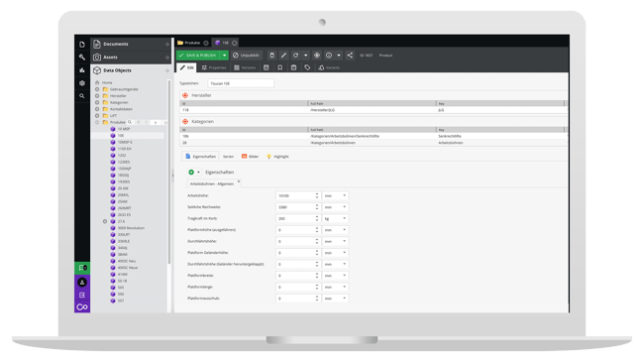Open the clipboard tab icon
This screenshot has width=644, height=362.
[293, 67]
